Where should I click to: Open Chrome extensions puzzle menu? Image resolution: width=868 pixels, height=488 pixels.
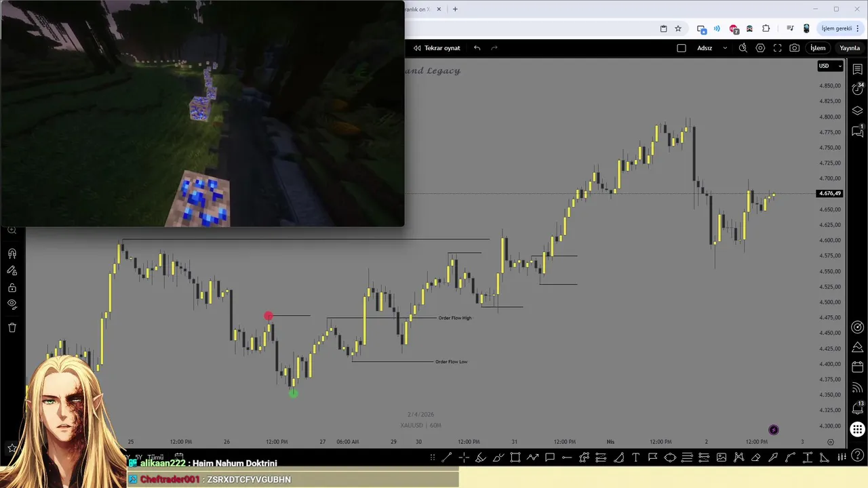(x=766, y=28)
